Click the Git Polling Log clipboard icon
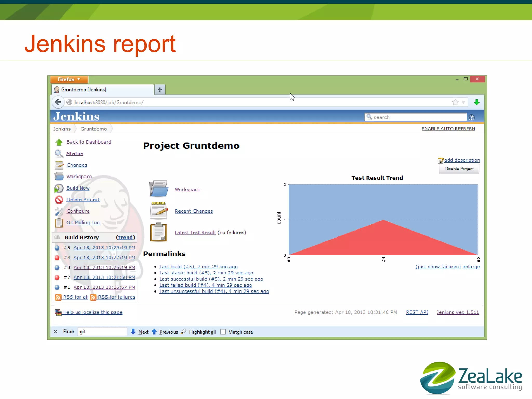Image resolution: width=532 pixels, height=399 pixels. tap(59, 223)
